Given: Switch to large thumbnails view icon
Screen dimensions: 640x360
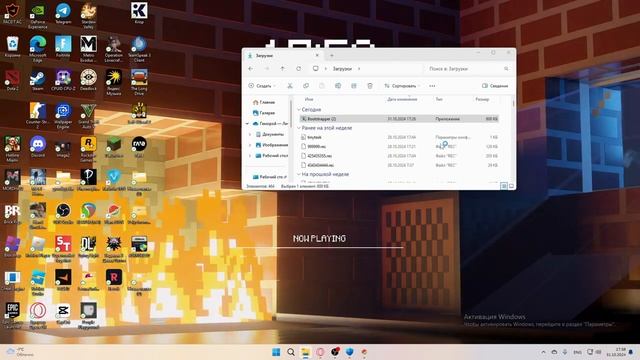Looking at the screenshot, I should [511, 186].
